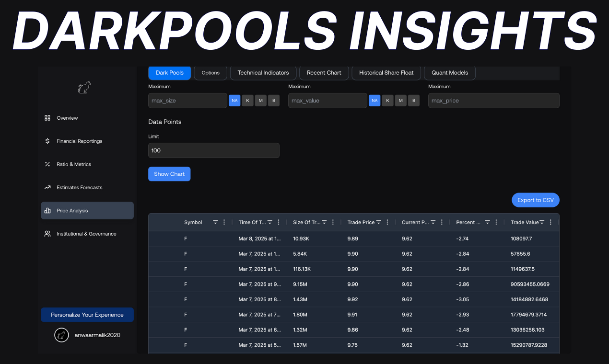Image resolution: width=609 pixels, height=364 pixels.
Task: Click trade price cell 9.92
Action: click(352, 299)
